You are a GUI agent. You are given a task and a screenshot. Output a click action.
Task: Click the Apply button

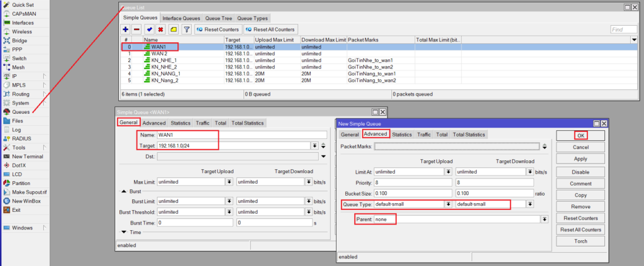pos(580,159)
